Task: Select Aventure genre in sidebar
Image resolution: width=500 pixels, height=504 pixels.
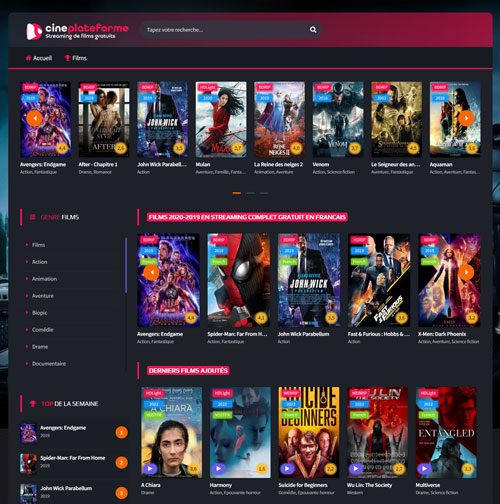Action: point(42,296)
